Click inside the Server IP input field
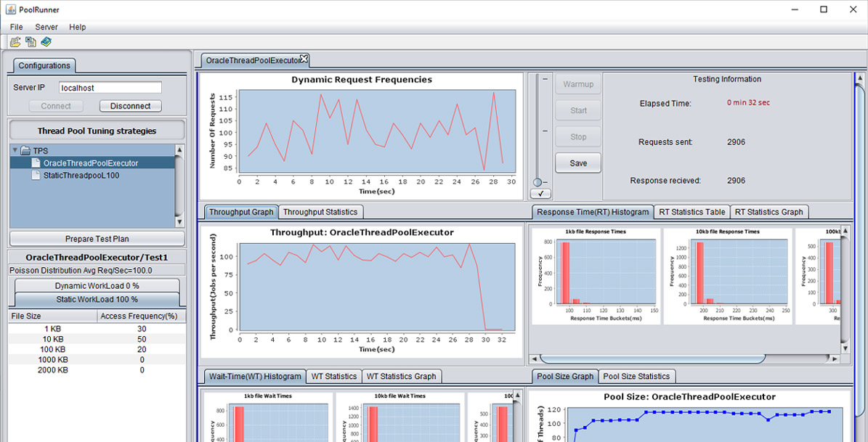The width and height of the screenshot is (868, 442). (x=109, y=86)
